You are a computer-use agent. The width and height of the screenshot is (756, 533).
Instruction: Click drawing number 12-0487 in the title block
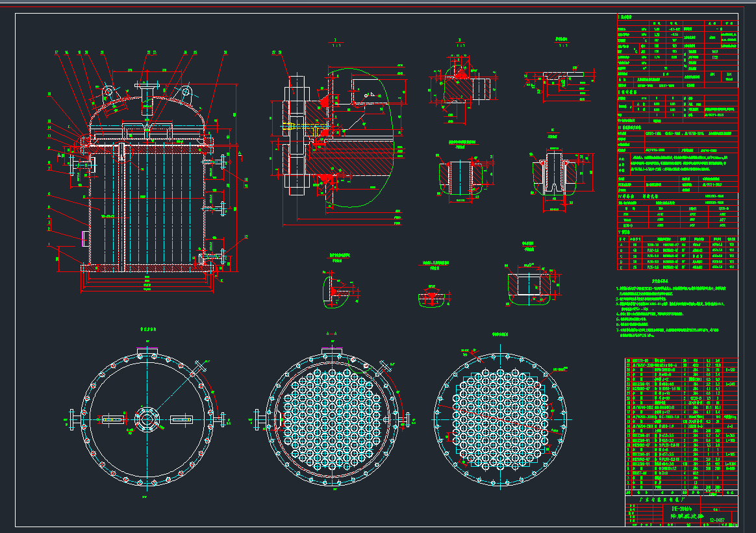coord(716,520)
